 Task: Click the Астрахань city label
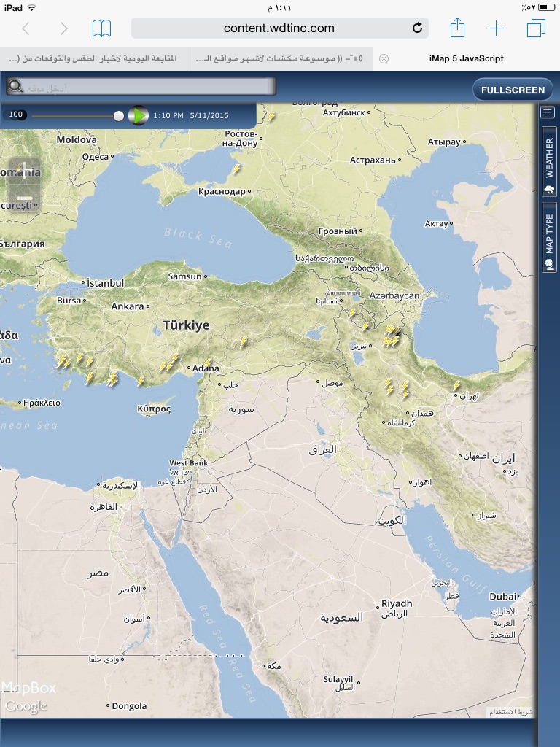373,160
